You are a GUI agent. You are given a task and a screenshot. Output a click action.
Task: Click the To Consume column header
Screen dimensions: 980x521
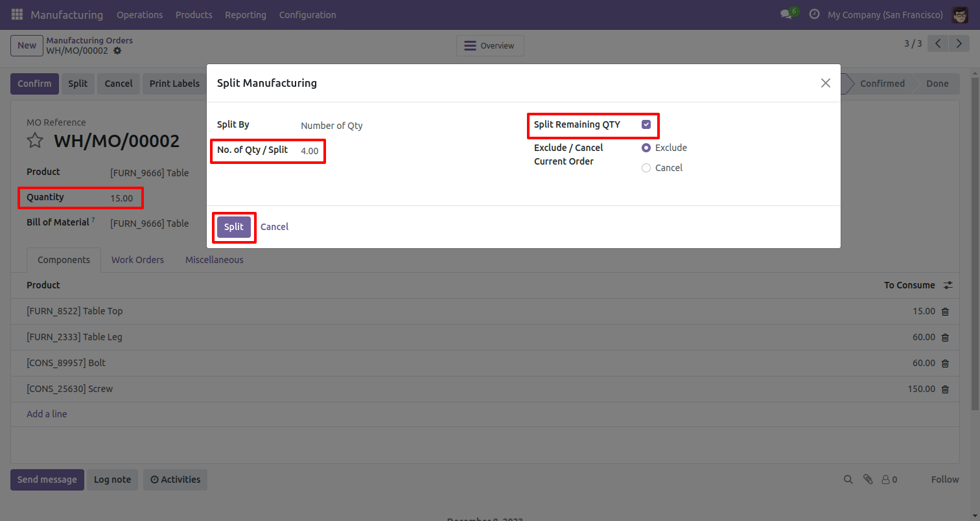click(909, 285)
